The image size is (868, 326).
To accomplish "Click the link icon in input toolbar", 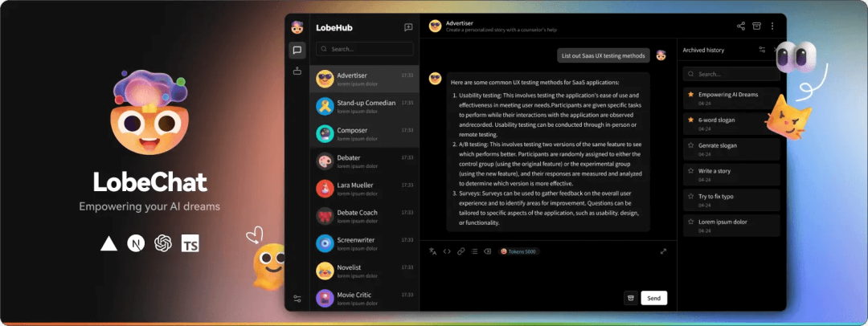I will (x=461, y=251).
